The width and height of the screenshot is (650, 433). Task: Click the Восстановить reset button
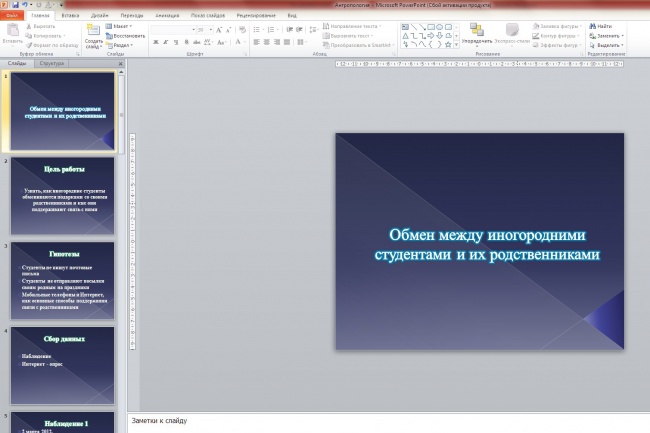125,36
